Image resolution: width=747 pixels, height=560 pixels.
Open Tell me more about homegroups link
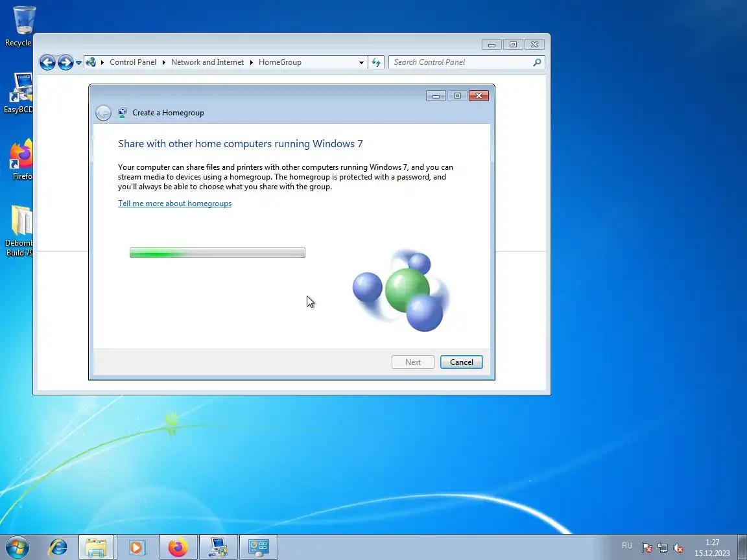pos(175,204)
